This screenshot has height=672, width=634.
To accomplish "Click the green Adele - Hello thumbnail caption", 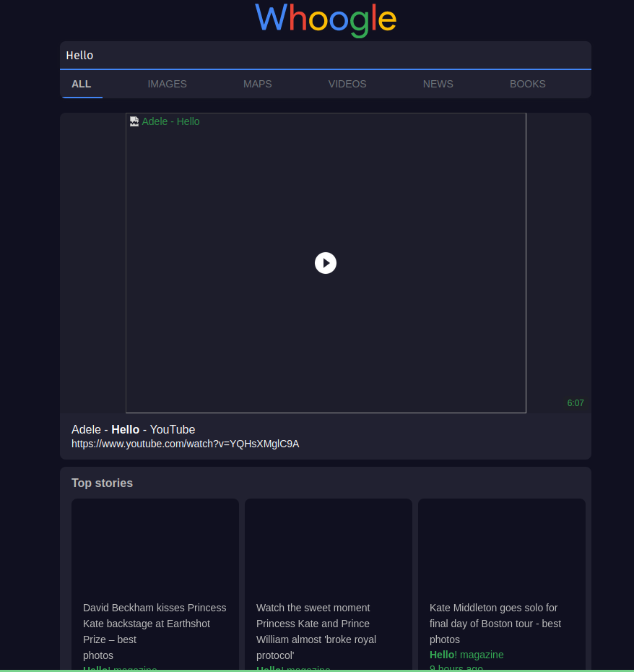I will pos(170,121).
